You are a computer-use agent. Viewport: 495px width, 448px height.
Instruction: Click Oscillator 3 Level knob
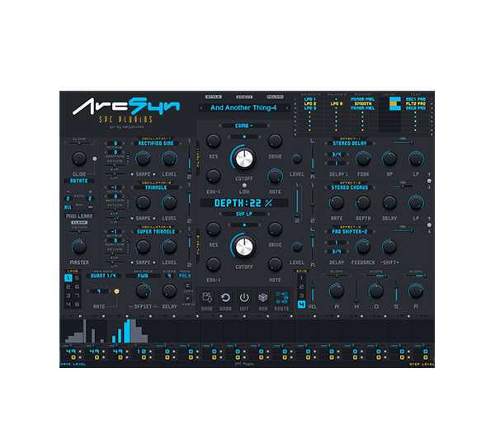169,247
